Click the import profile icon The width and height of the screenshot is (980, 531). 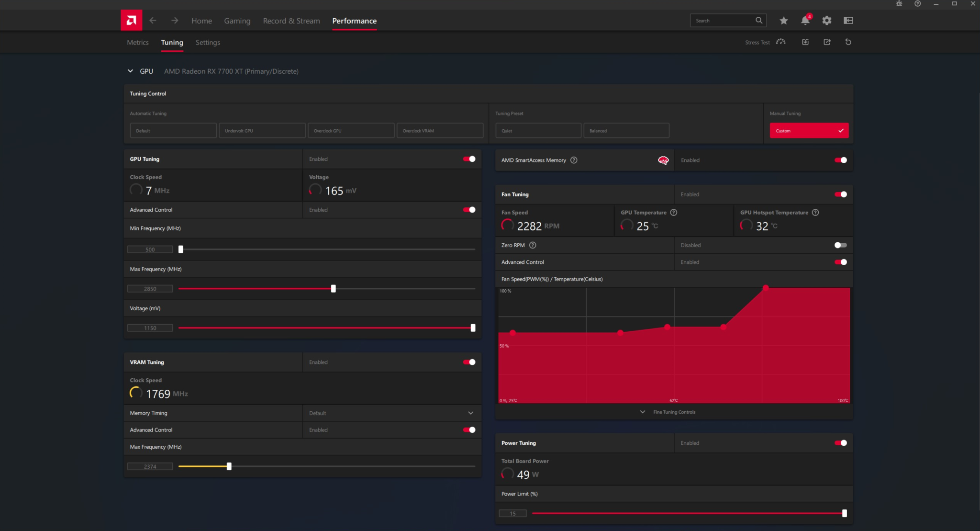(805, 42)
